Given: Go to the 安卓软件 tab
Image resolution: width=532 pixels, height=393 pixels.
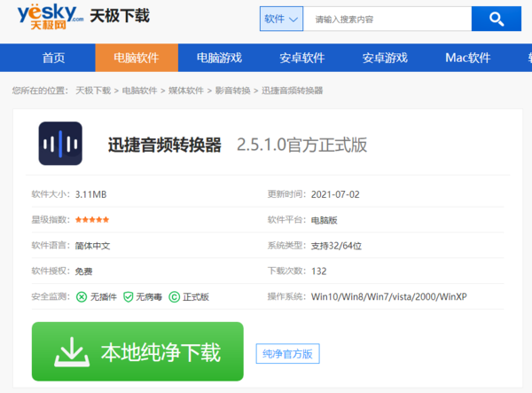Looking at the screenshot, I should tap(301, 58).
